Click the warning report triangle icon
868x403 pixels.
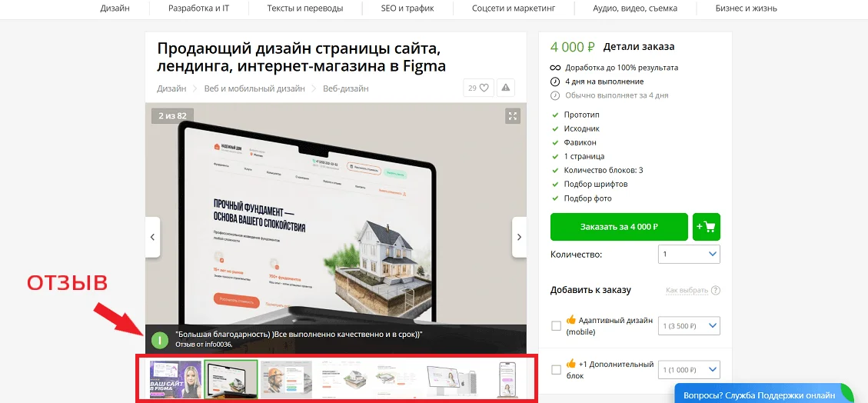(505, 88)
